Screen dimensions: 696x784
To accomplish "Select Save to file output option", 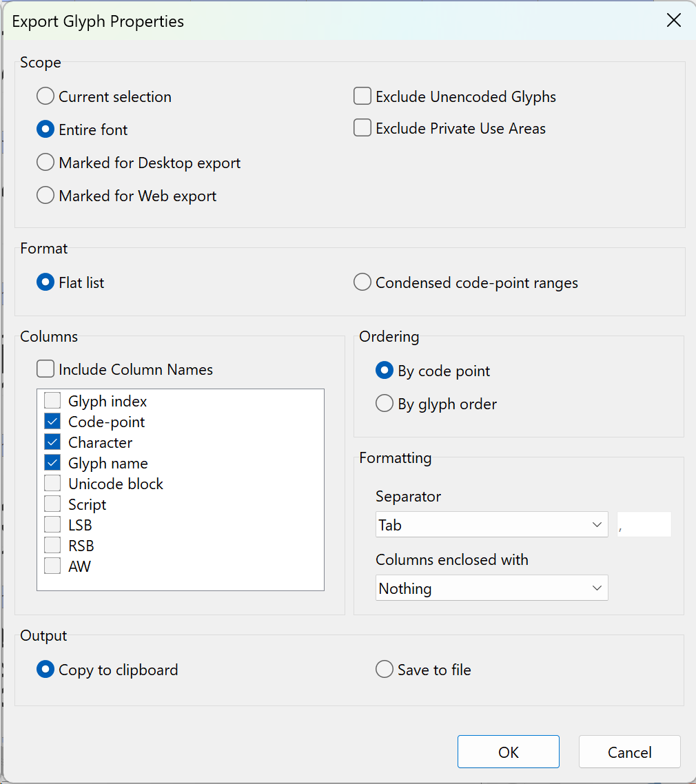I will [385, 670].
